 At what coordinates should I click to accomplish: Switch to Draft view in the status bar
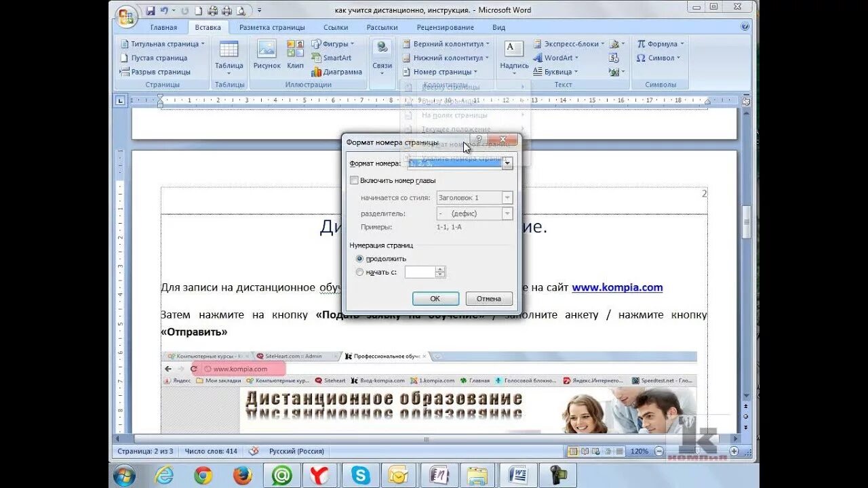[620, 451]
